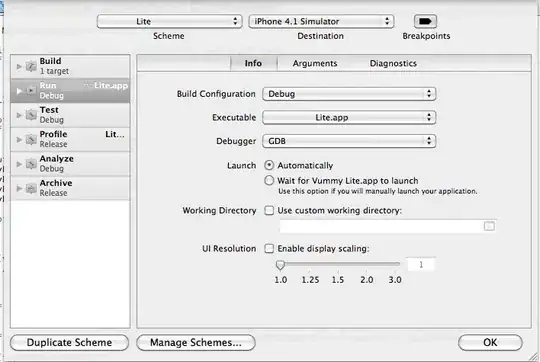
Task: Switch to the Diagnostics tab
Action: click(393, 63)
